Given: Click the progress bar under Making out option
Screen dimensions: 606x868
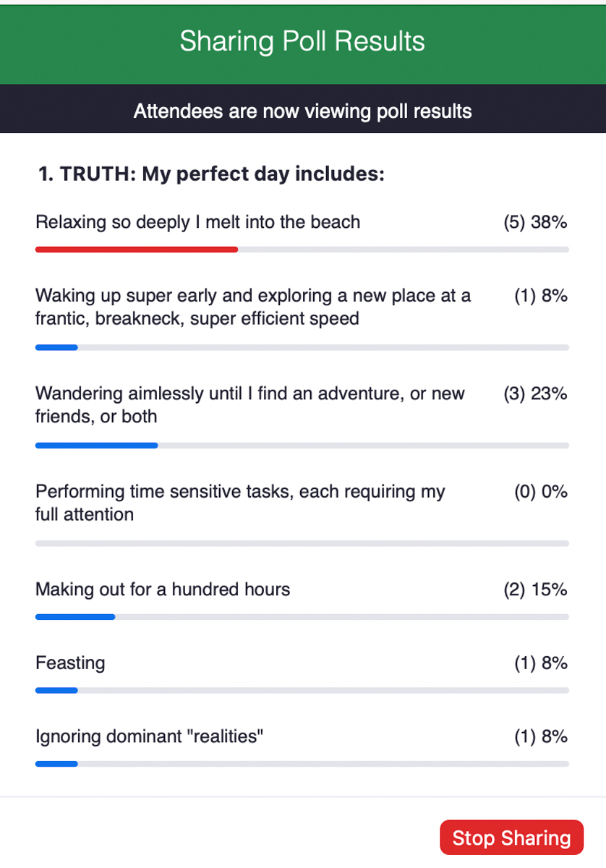Looking at the screenshot, I should (302, 617).
